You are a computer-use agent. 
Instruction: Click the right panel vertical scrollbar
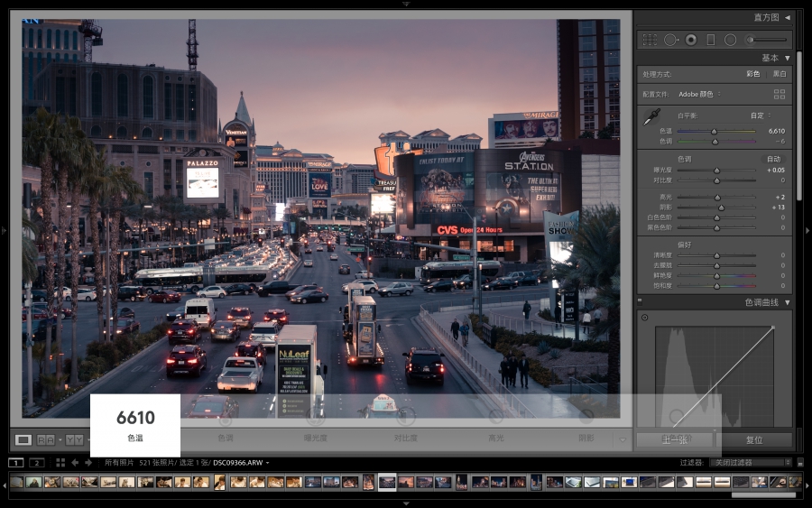coord(799,125)
